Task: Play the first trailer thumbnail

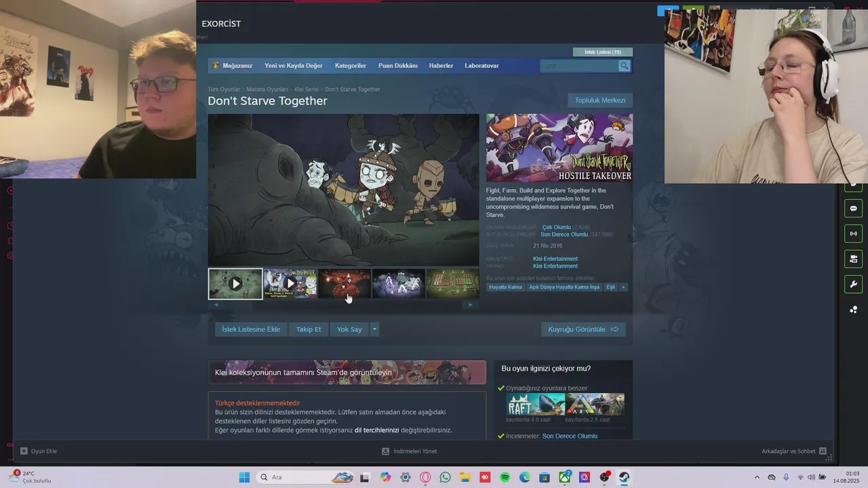Action: tap(235, 284)
